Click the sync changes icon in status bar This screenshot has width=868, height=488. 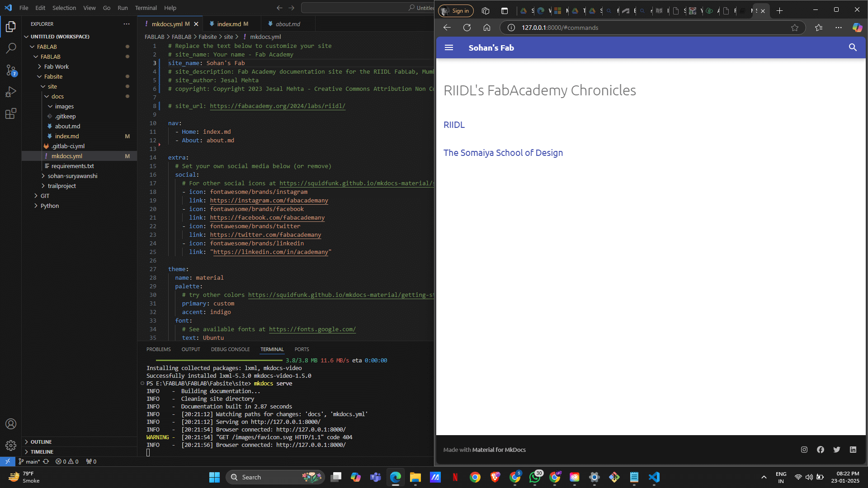point(46,461)
